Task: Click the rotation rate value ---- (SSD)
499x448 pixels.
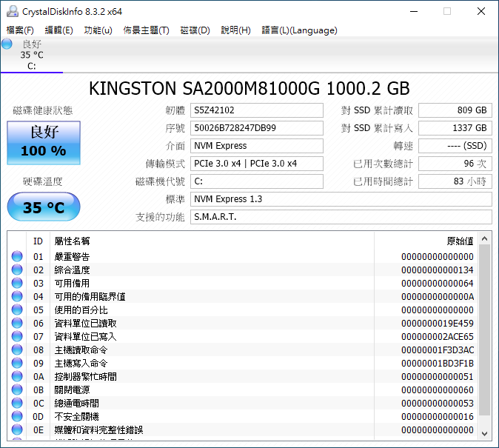Action: (455, 146)
